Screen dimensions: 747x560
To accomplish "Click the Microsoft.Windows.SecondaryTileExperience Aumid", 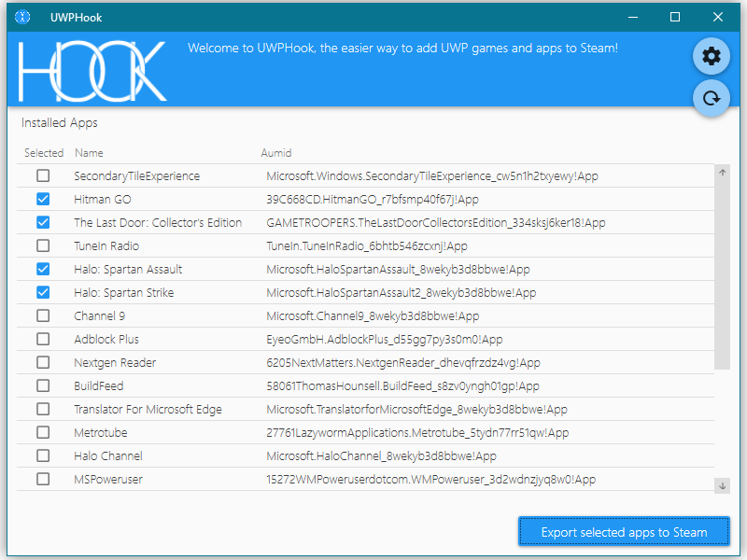I will point(432,176).
